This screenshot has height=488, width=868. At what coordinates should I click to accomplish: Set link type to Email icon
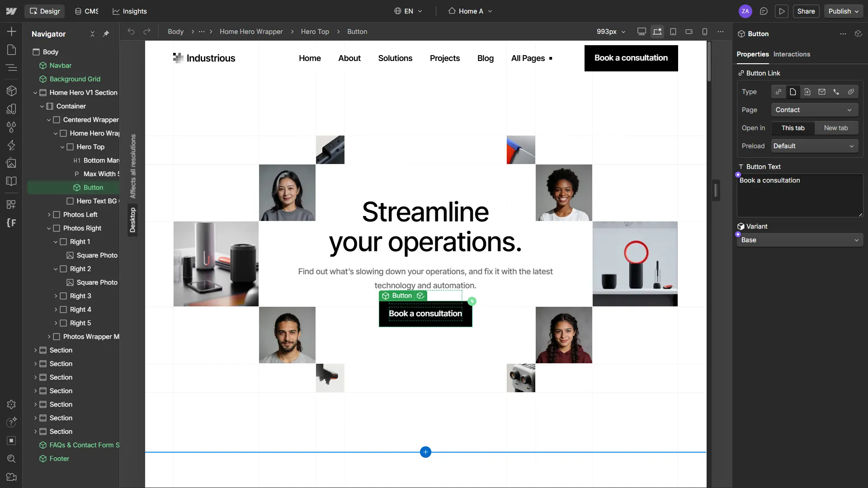[822, 92]
